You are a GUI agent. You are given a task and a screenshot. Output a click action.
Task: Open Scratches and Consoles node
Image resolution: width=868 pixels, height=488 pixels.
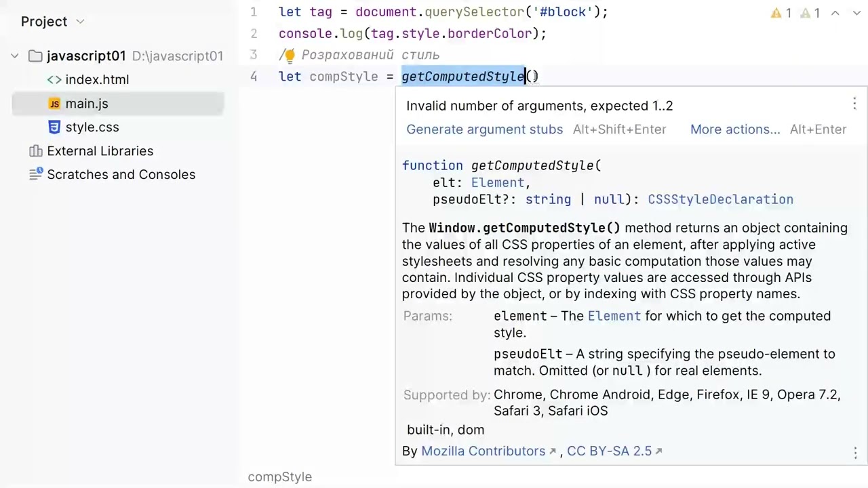coord(121,175)
